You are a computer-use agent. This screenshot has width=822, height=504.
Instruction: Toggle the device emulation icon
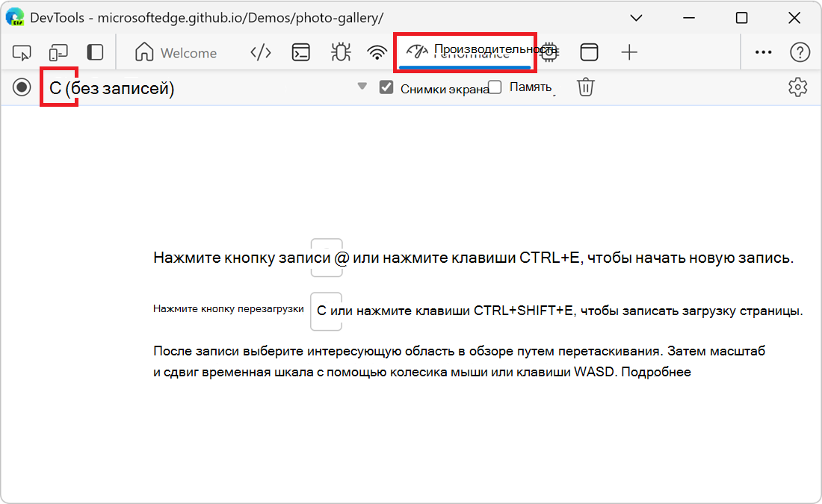click(x=58, y=52)
